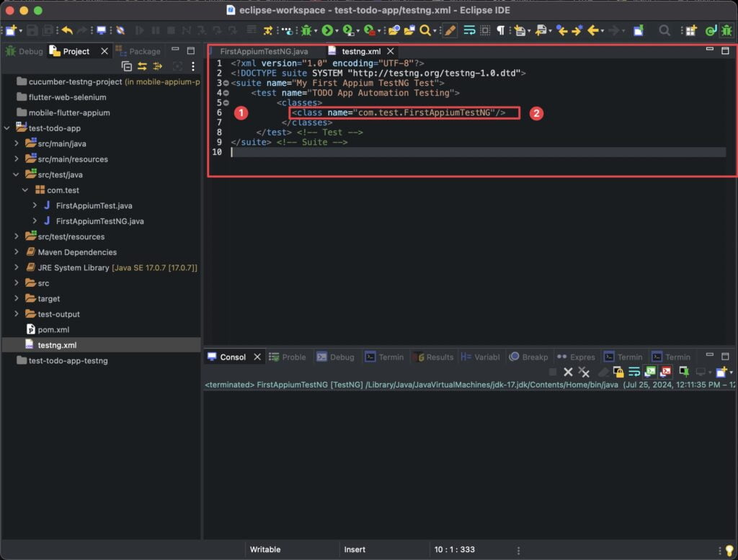Collapse the com.test package
Viewport: 738px width, 560px height.
tap(25, 190)
